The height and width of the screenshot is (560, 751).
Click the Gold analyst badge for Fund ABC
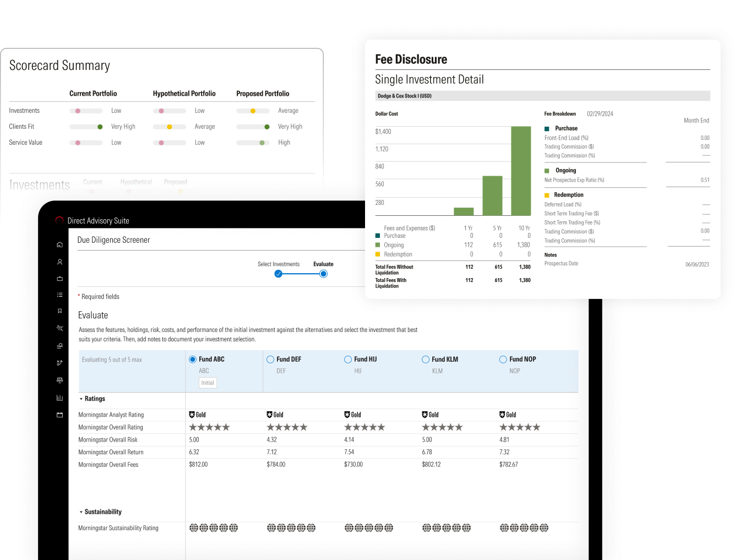point(197,415)
